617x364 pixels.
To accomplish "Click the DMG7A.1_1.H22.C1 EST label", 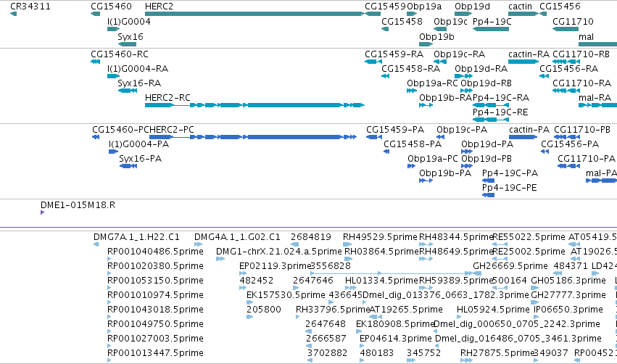I will [136, 237].
